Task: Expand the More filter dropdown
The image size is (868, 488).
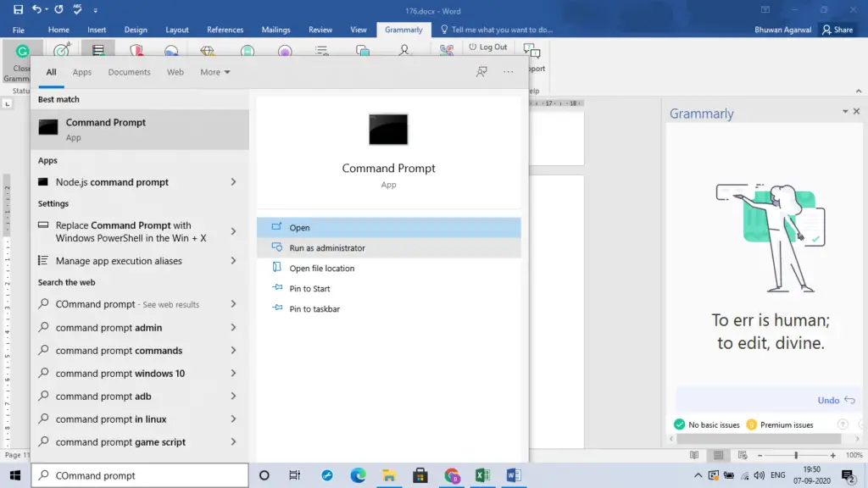Action: 214,72
